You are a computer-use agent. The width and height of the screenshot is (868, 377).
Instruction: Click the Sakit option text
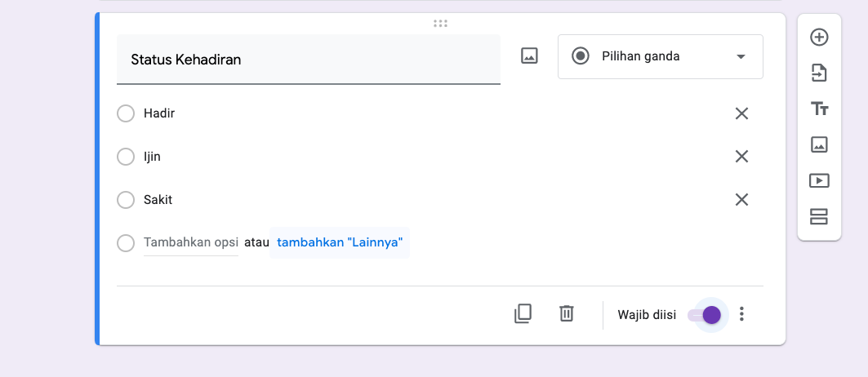pyautogui.click(x=158, y=200)
